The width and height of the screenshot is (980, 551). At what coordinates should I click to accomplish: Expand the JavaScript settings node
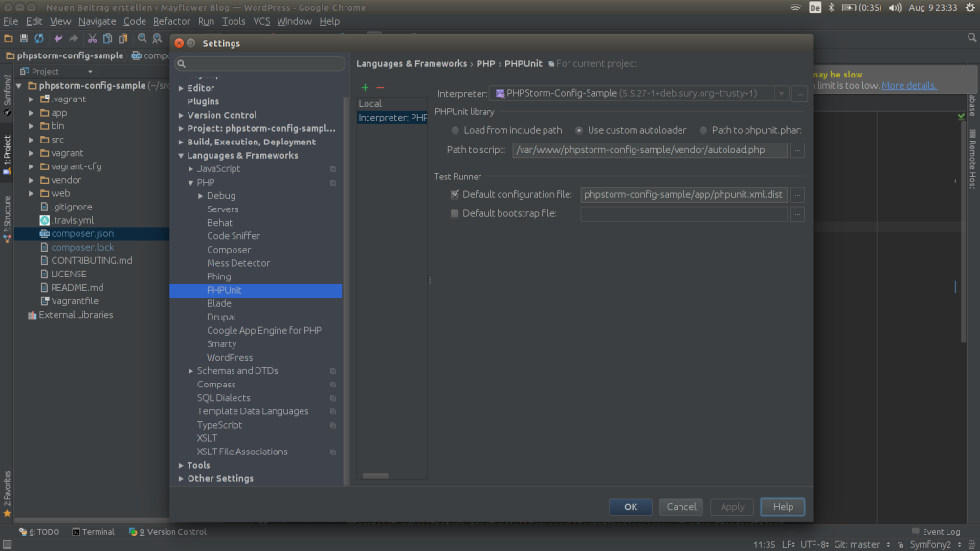[x=190, y=168]
